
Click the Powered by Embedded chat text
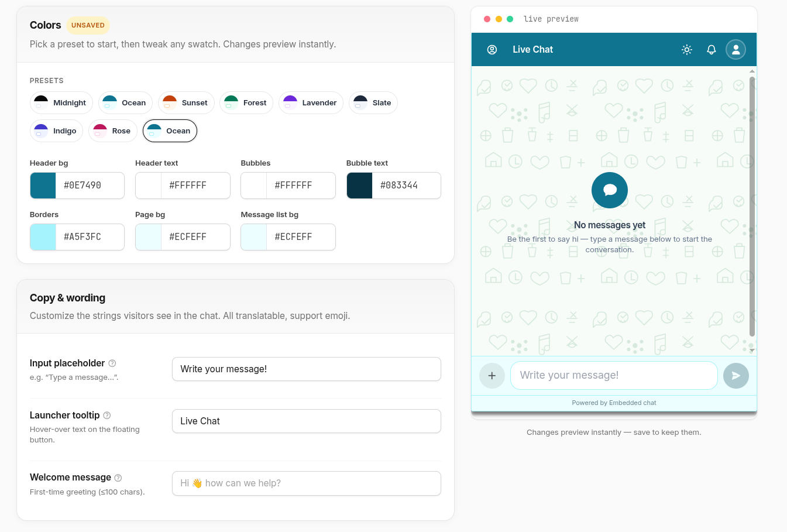pos(614,403)
